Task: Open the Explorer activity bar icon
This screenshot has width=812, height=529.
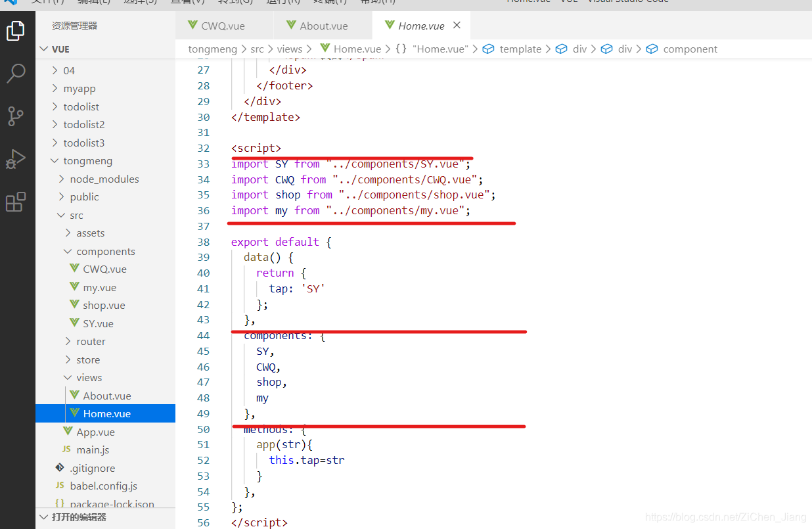Action: tap(16, 30)
